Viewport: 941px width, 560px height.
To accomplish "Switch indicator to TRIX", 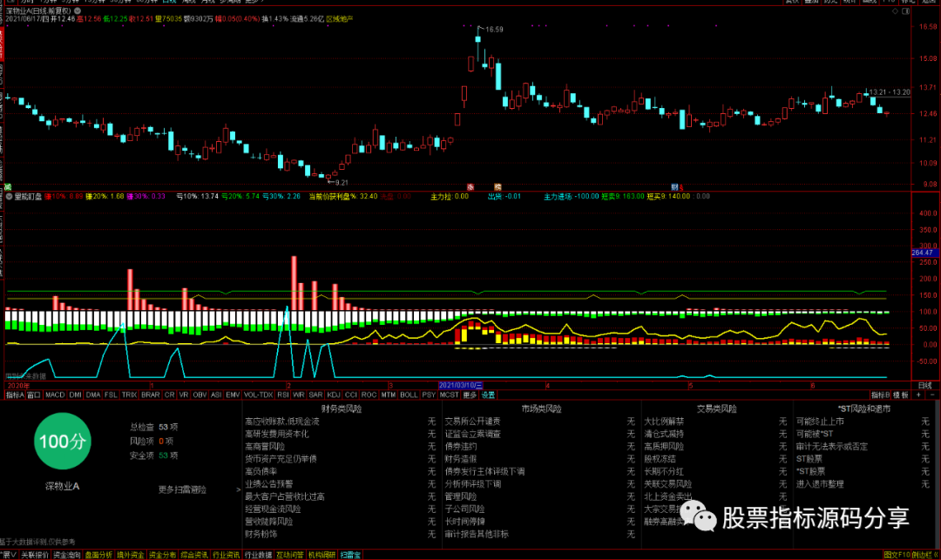I will click(x=129, y=395).
